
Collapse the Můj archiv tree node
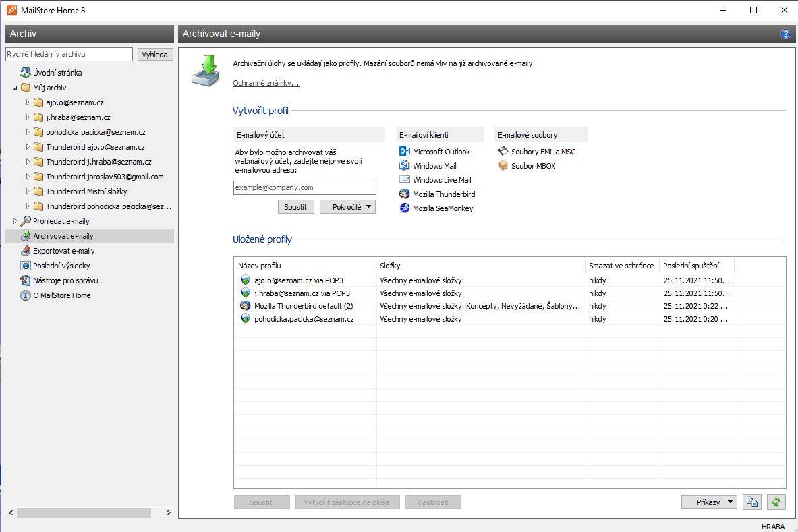tap(15, 88)
